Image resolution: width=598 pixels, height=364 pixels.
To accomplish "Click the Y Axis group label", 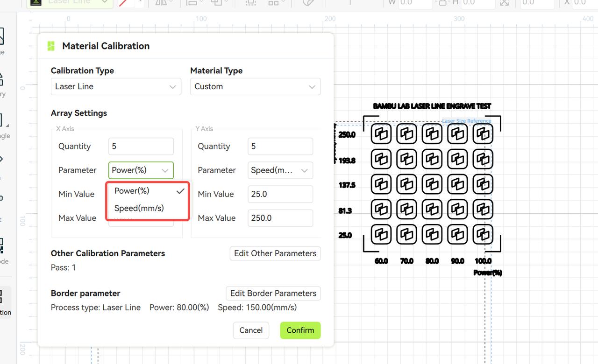I will [205, 128].
